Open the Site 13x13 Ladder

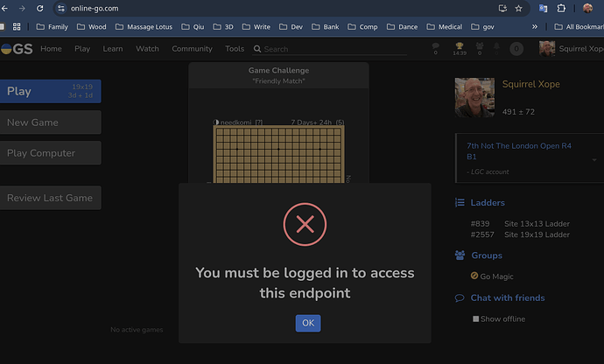click(537, 224)
